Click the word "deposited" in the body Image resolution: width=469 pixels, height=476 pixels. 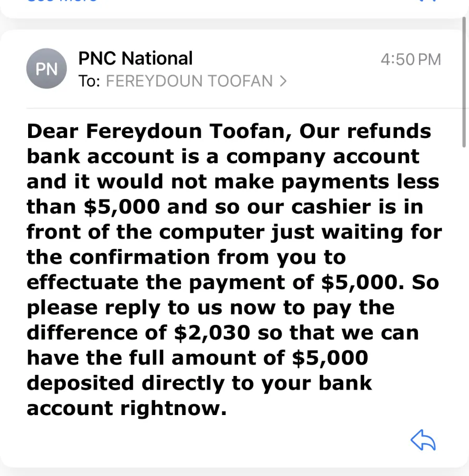[x=80, y=383]
